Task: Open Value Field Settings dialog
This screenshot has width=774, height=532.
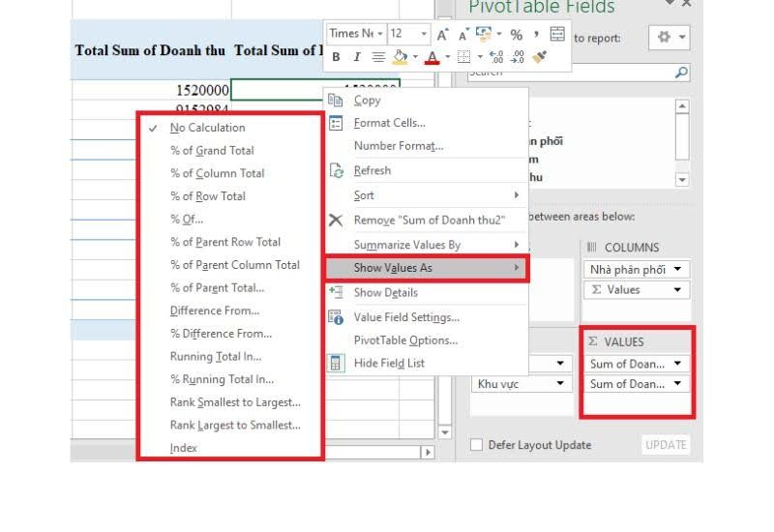Action: pyautogui.click(x=427, y=317)
